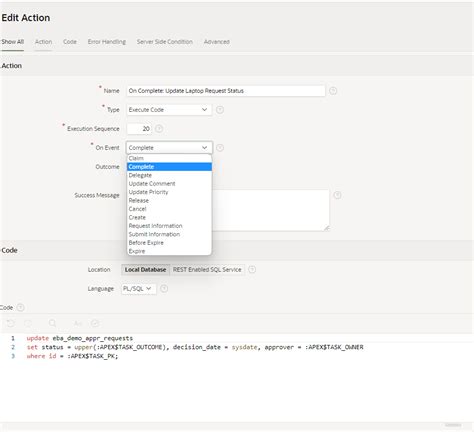Switch to the Code tab
The width and height of the screenshot is (474, 432).
click(x=70, y=42)
